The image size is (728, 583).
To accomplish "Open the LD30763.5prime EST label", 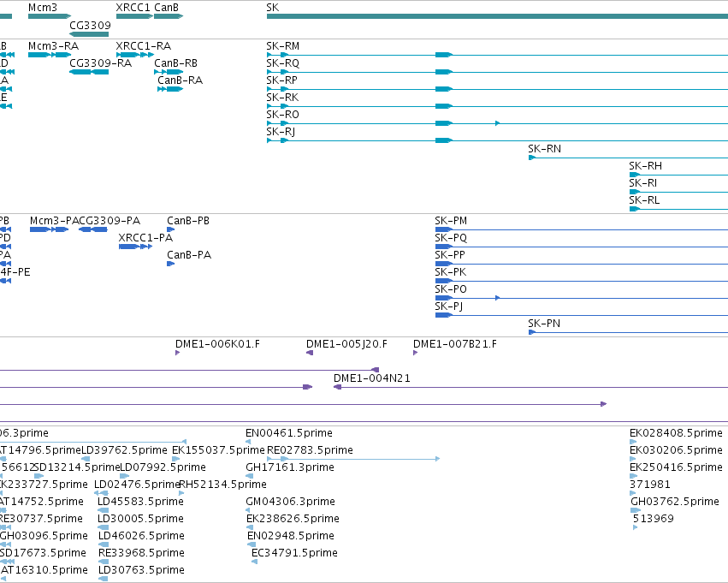I will [141, 570].
